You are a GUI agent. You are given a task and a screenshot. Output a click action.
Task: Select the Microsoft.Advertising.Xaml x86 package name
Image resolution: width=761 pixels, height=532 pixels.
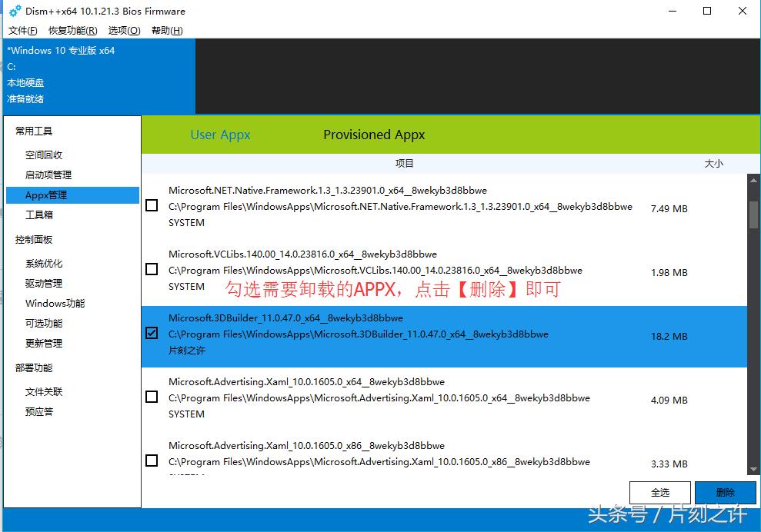click(x=306, y=446)
